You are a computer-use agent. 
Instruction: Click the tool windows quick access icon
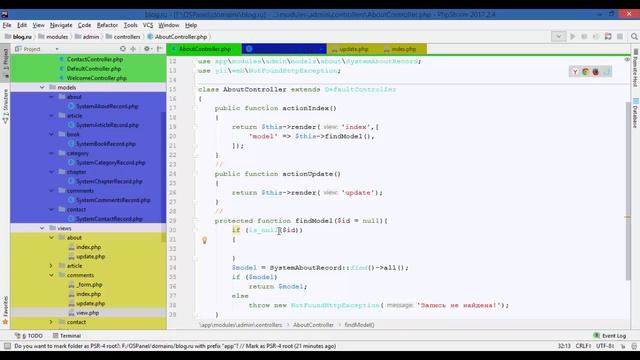7,346
